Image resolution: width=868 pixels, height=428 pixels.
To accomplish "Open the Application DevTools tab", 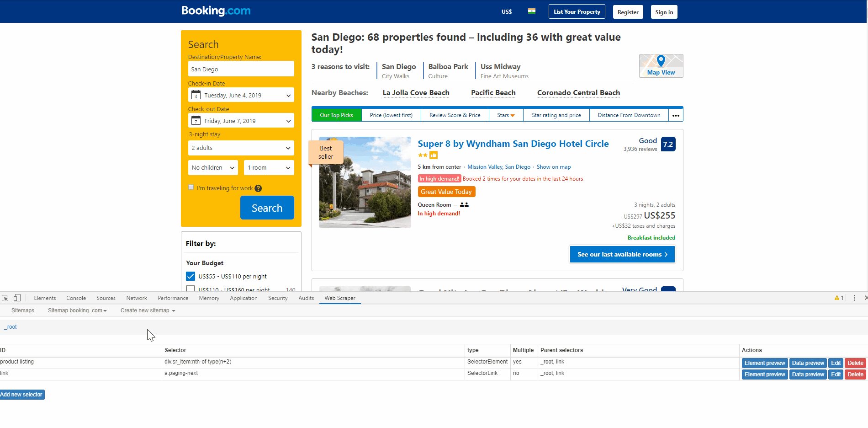I will 243,298.
